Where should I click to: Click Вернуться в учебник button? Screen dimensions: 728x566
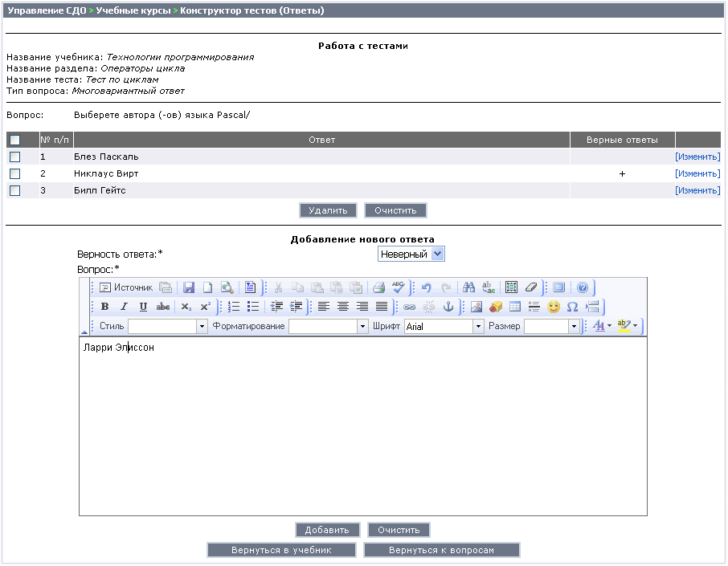pos(281,550)
